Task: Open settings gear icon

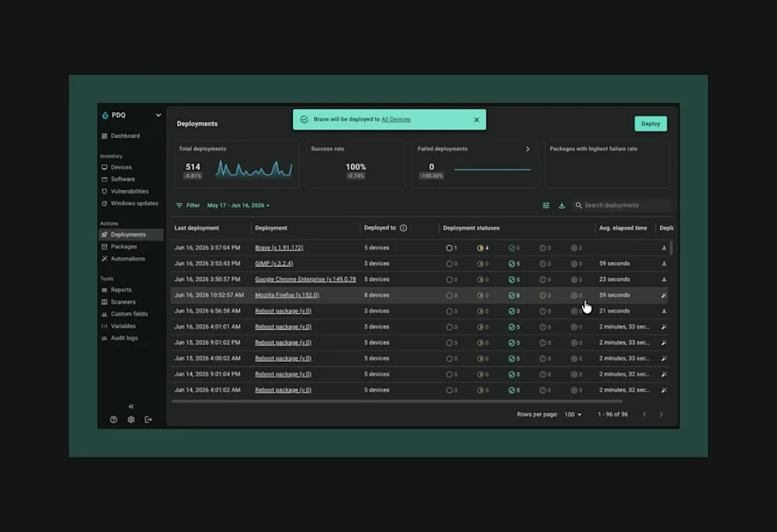Action: [131, 419]
